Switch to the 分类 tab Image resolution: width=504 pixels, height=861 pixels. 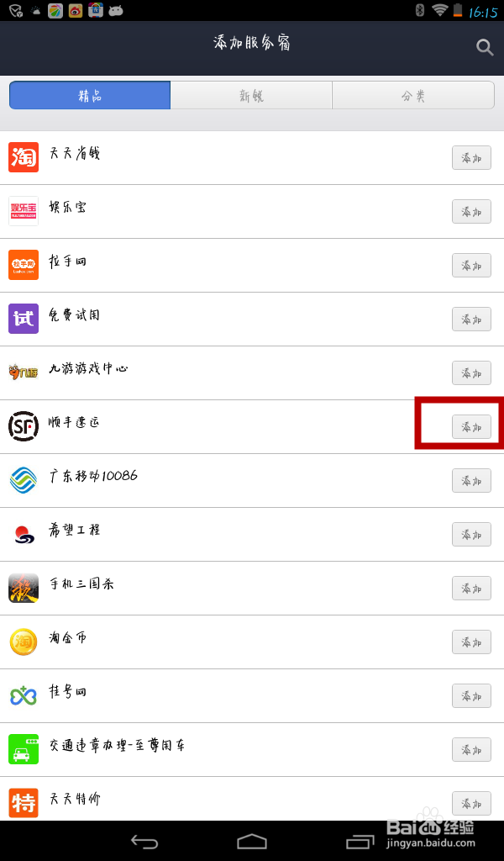413,96
